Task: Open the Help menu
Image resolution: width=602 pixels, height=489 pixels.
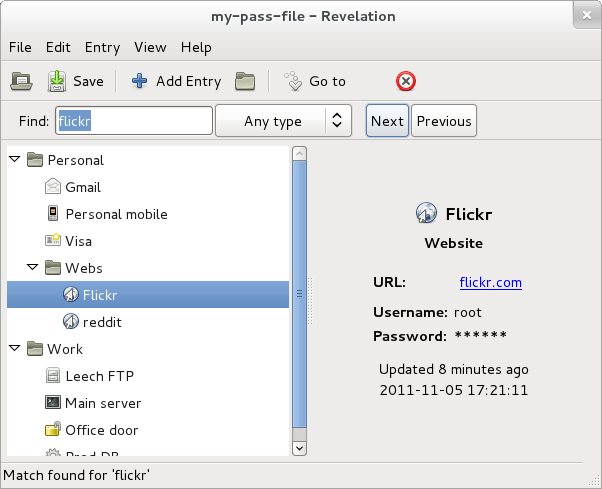Action: coord(196,47)
